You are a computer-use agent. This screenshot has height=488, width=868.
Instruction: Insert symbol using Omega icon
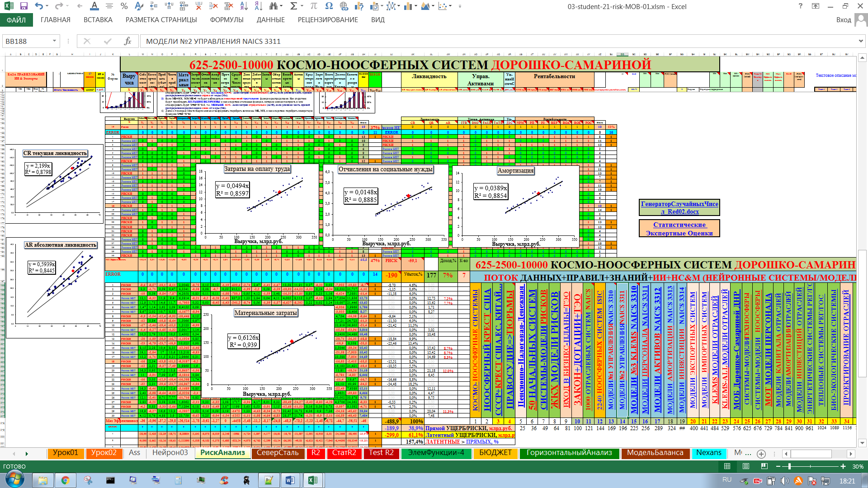coord(329,6)
